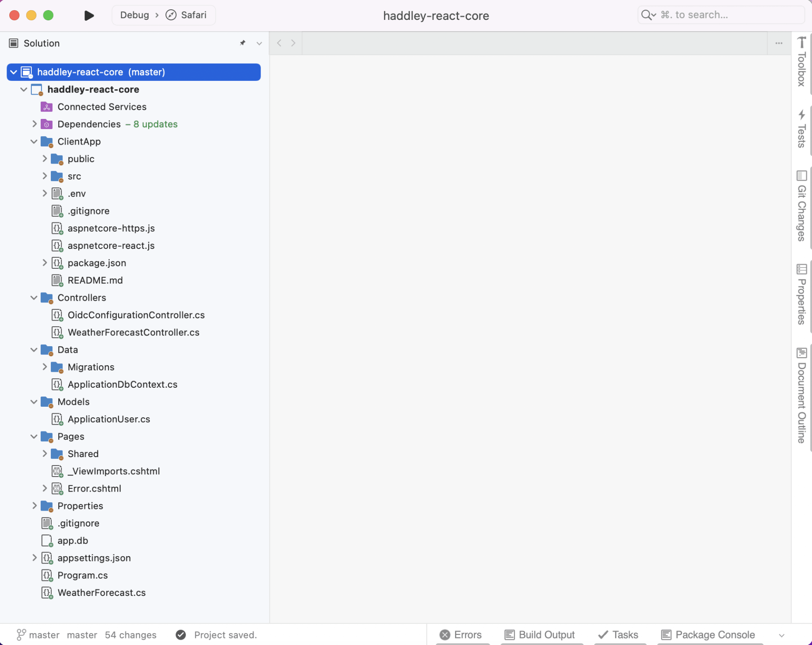Click the git branch icon in status bar
Image resolution: width=812 pixels, height=645 pixels.
[21, 635]
